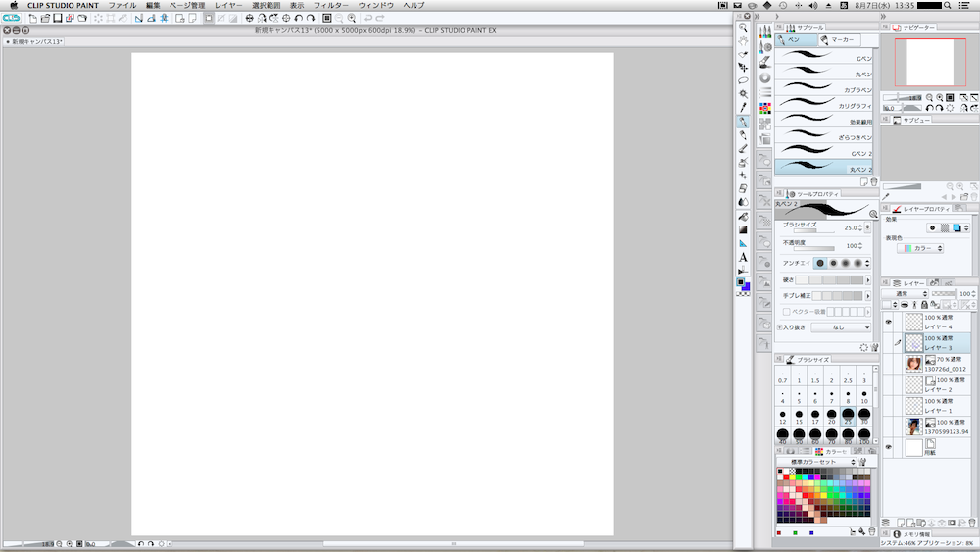Open the レイヤー menu
The width and height of the screenshot is (980, 552).
[x=228, y=5]
